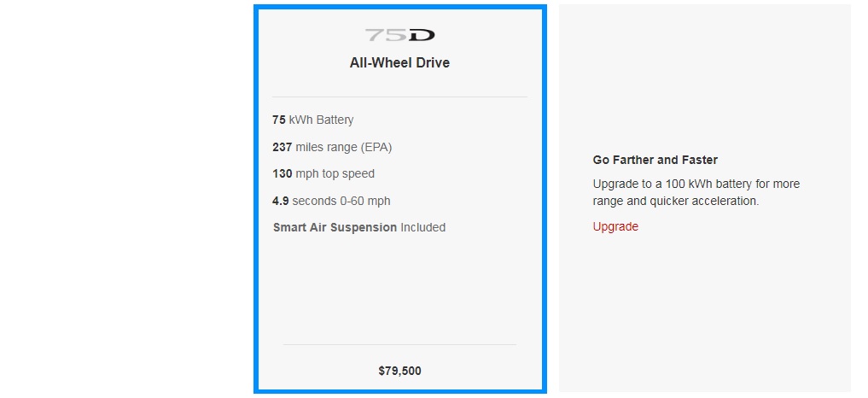Click the divider line below All-Wheel Drive

(399, 97)
